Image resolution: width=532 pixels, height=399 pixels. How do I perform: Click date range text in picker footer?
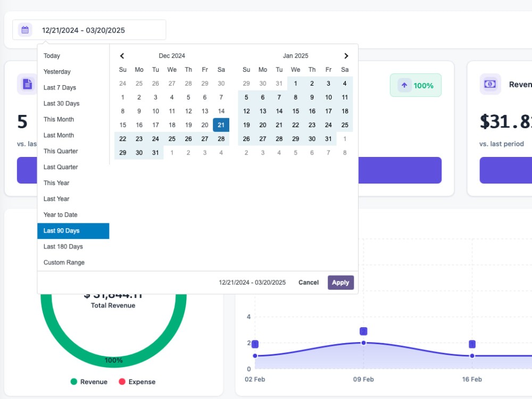[252, 282]
